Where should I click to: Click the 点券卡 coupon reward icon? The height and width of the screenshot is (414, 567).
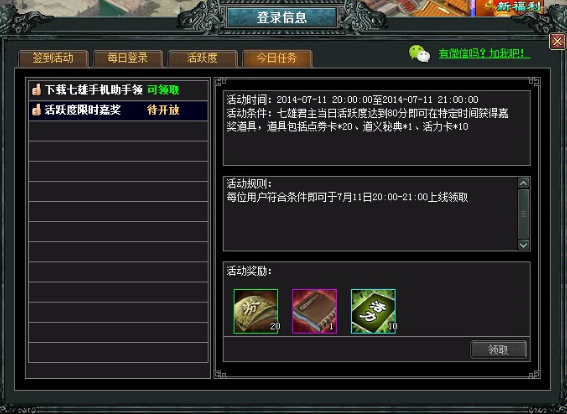(x=256, y=311)
